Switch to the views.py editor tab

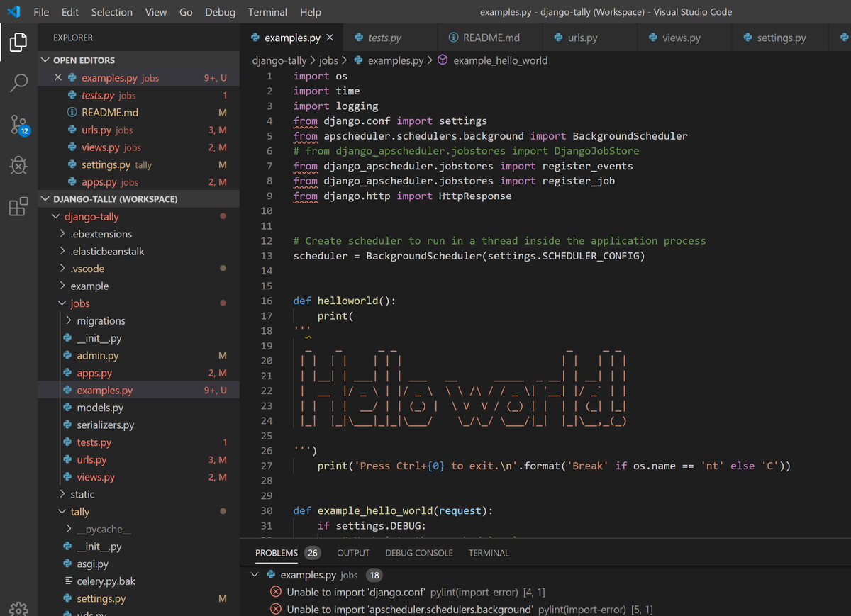pos(685,38)
